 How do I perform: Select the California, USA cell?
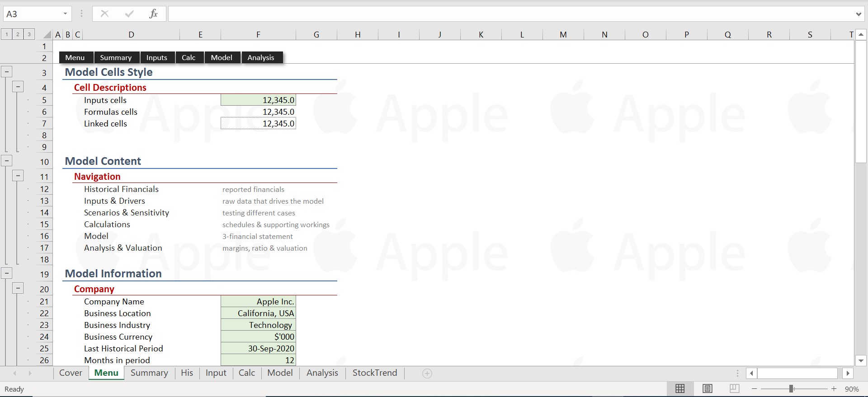click(258, 313)
